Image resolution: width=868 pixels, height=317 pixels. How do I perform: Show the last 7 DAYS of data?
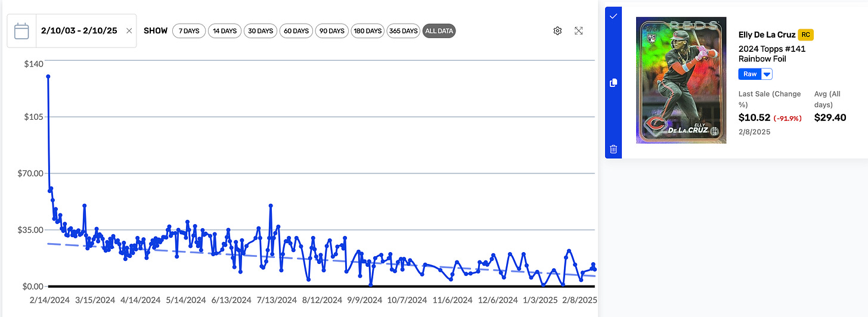click(x=189, y=31)
